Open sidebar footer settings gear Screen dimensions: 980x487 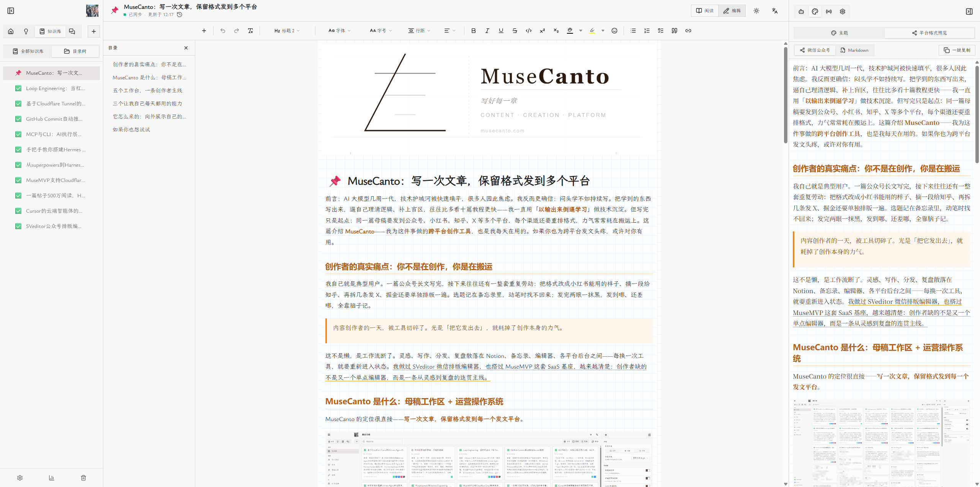pyautogui.click(x=20, y=478)
